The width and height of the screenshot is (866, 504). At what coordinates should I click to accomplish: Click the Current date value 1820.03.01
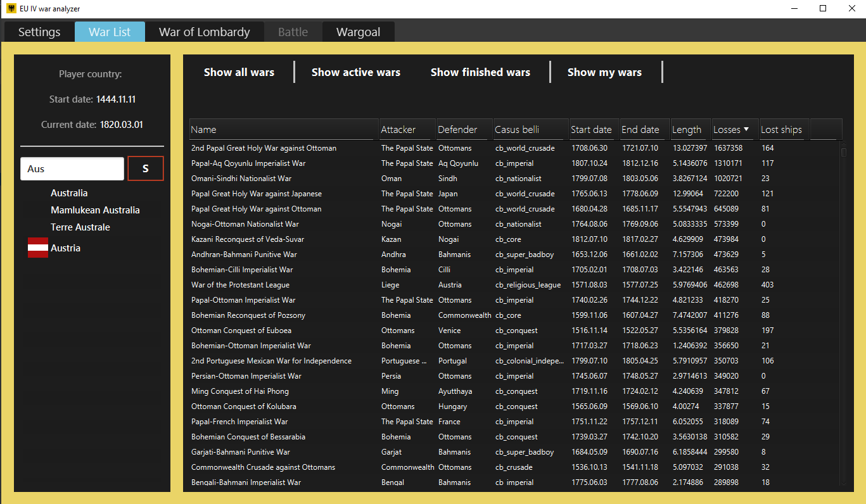[122, 125]
